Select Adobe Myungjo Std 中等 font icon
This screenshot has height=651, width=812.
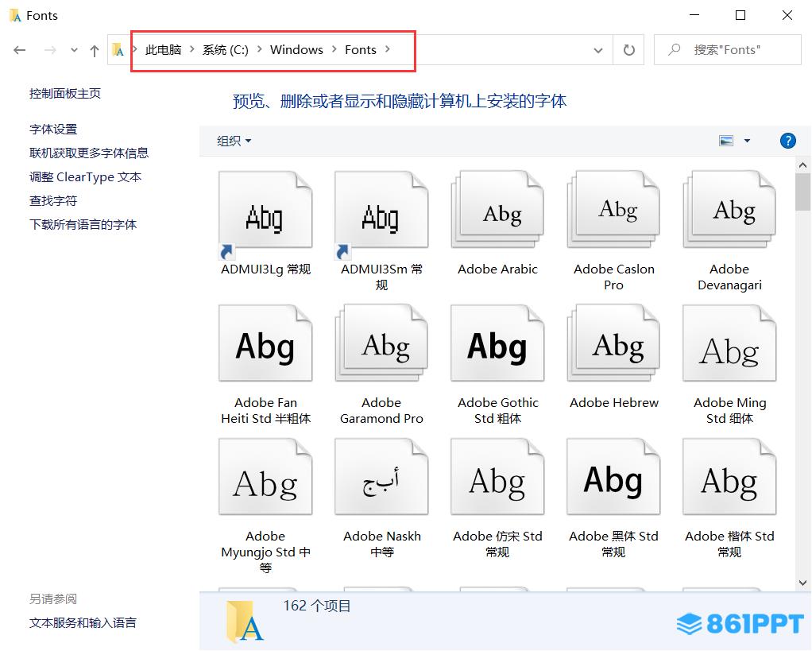[265, 476]
